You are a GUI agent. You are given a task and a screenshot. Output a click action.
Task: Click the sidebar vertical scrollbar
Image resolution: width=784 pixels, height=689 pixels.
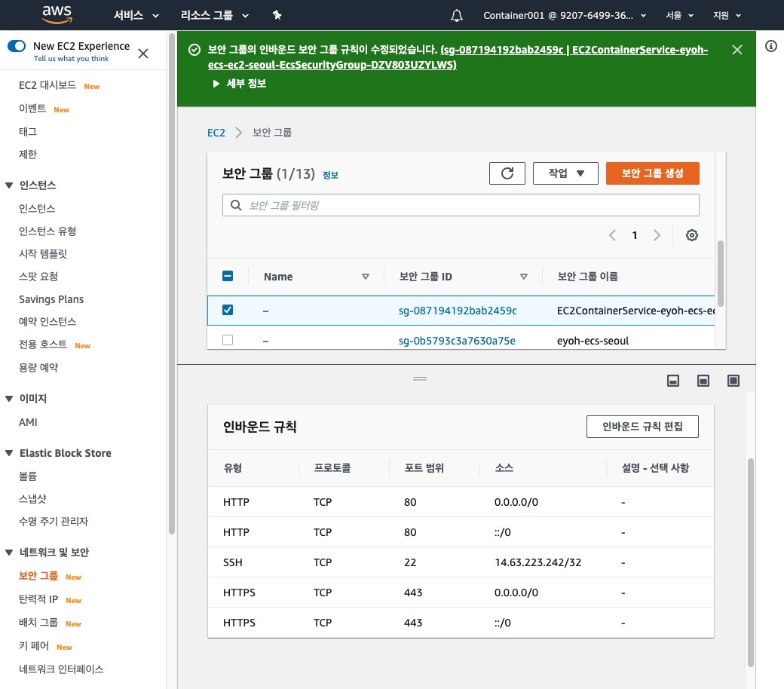point(172,284)
